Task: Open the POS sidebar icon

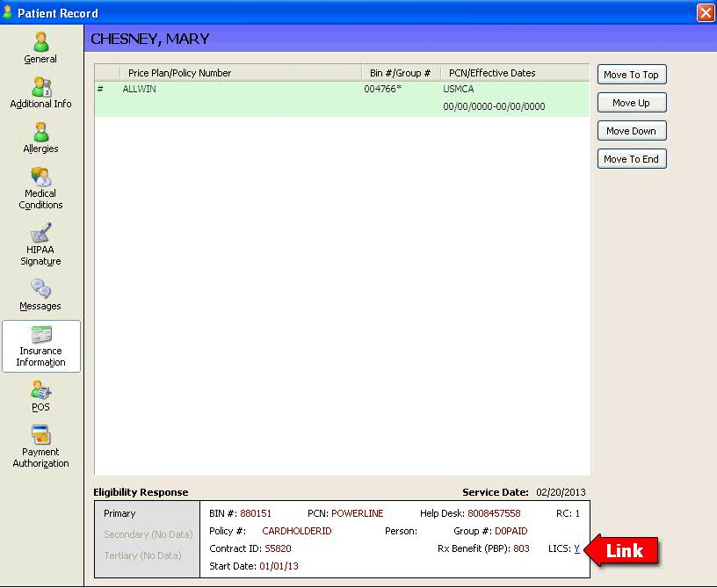Action: coord(40,391)
